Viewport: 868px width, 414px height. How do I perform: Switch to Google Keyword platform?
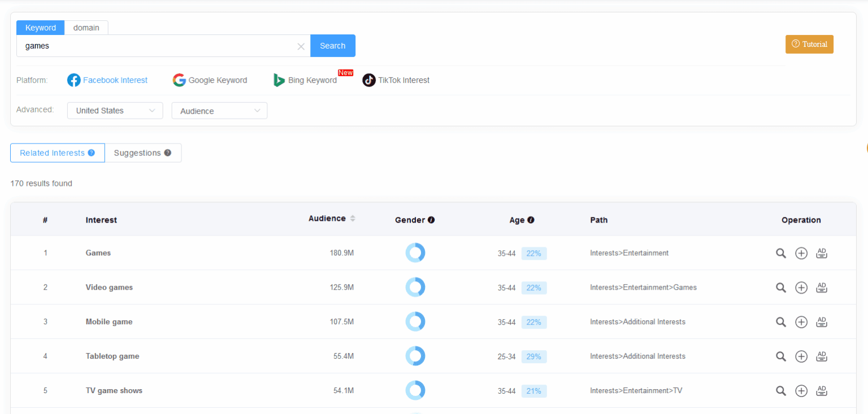pyautogui.click(x=210, y=80)
